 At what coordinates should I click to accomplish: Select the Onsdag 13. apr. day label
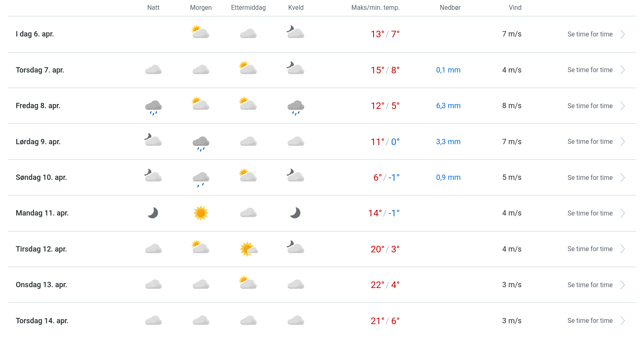(41, 285)
